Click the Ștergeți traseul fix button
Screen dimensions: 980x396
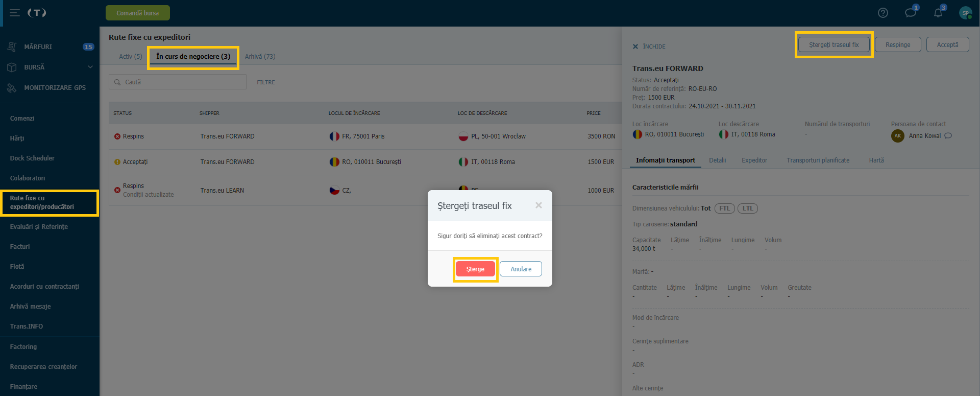[x=834, y=44]
